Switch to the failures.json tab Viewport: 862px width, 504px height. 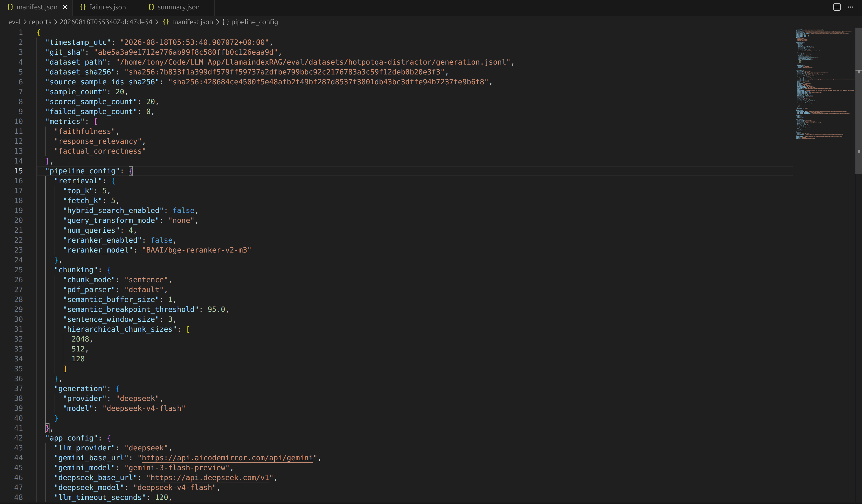[x=107, y=7]
